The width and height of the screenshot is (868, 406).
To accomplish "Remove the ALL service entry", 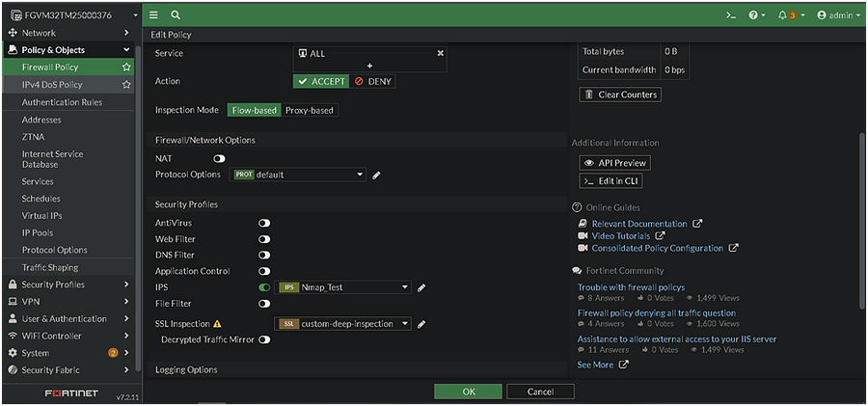I will click(441, 53).
